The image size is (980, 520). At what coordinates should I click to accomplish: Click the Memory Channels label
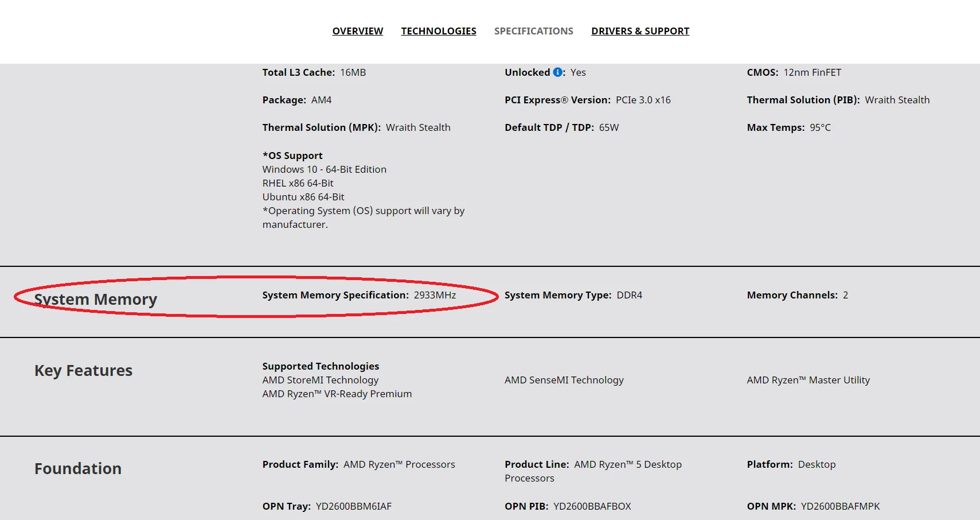pyautogui.click(x=792, y=295)
